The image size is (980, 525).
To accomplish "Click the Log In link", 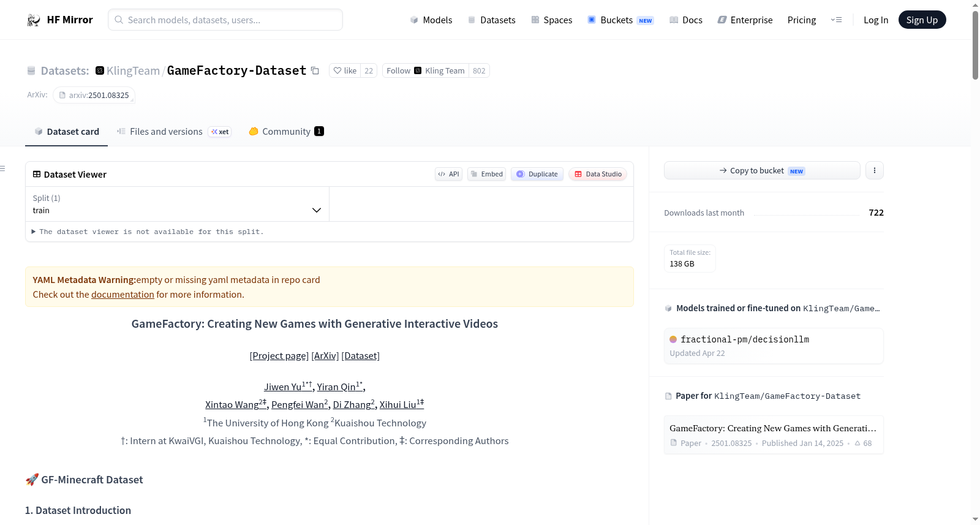I will point(876,20).
